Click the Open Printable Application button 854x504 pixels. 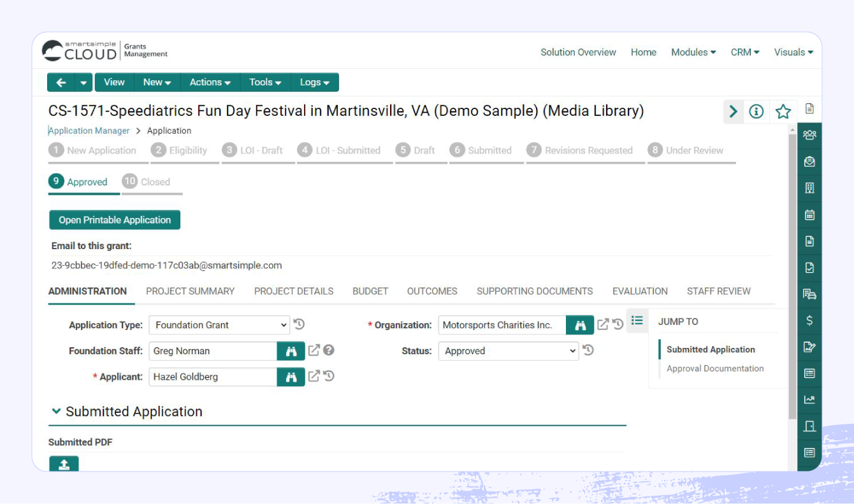click(x=114, y=219)
